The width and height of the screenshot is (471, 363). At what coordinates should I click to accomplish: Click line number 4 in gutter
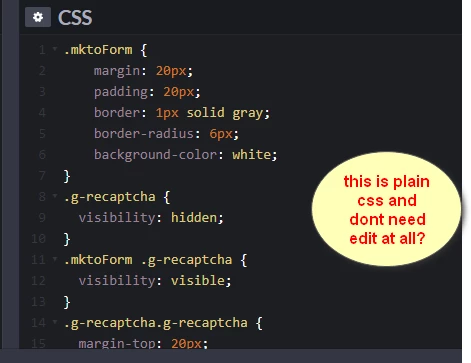42,113
